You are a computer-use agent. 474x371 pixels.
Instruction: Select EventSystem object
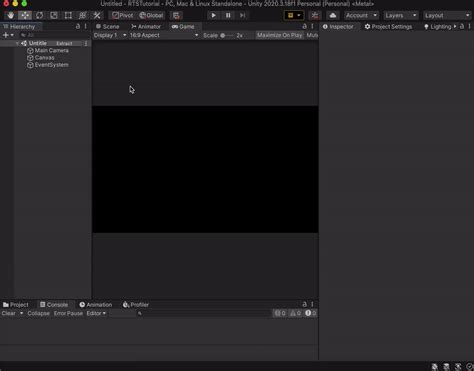48,65
